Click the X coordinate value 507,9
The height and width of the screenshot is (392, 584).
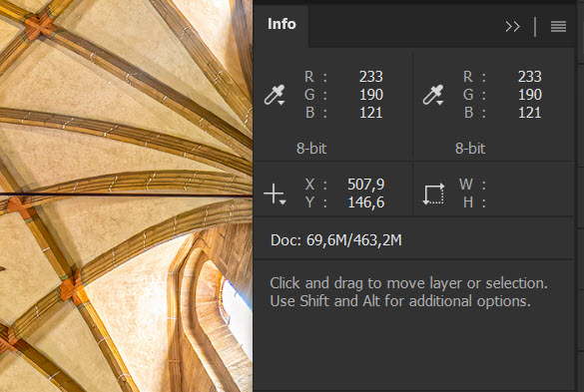click(365, 185)
